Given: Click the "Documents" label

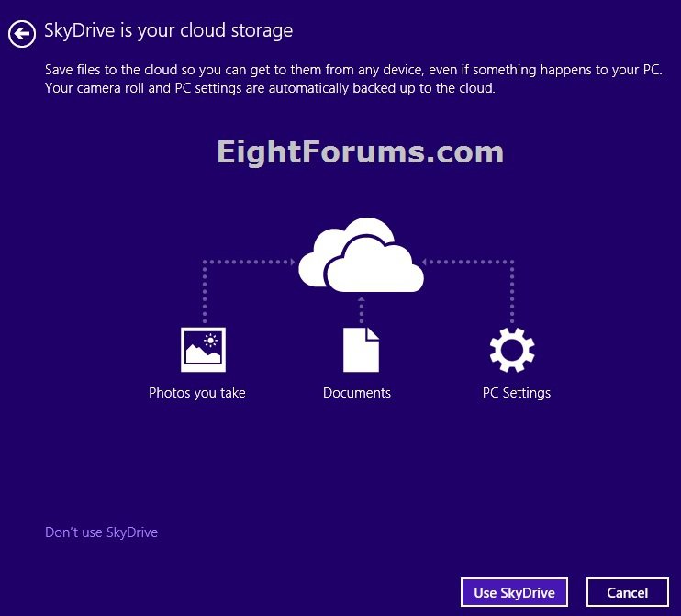Looking at the screenshot, I should pos(357,393).
